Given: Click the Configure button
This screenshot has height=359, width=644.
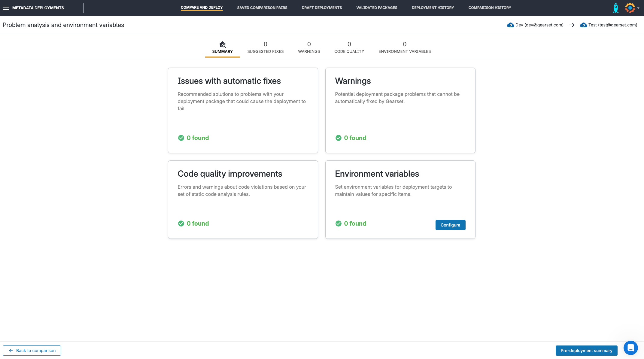Looking at the screenshot, I should click(x=450, y=225).
